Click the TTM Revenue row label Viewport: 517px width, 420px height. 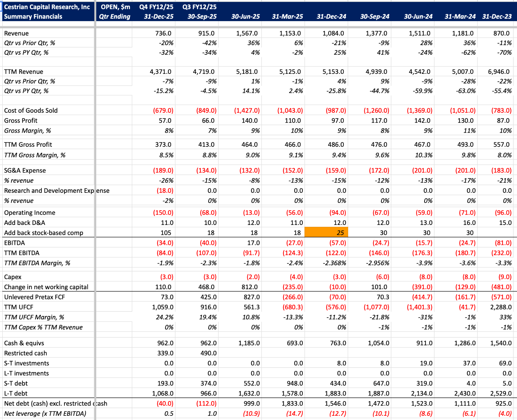click(x=24, y=72)
